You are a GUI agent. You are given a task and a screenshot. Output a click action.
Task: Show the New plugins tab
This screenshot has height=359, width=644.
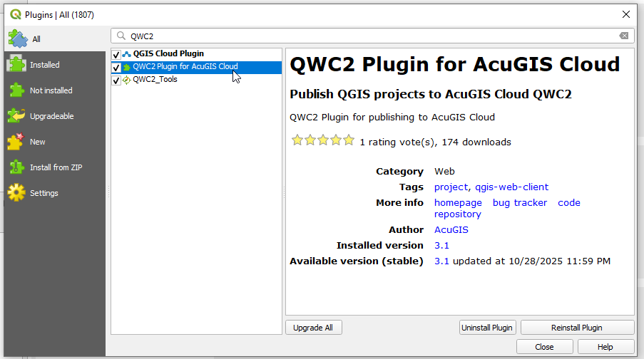point(37,142)
